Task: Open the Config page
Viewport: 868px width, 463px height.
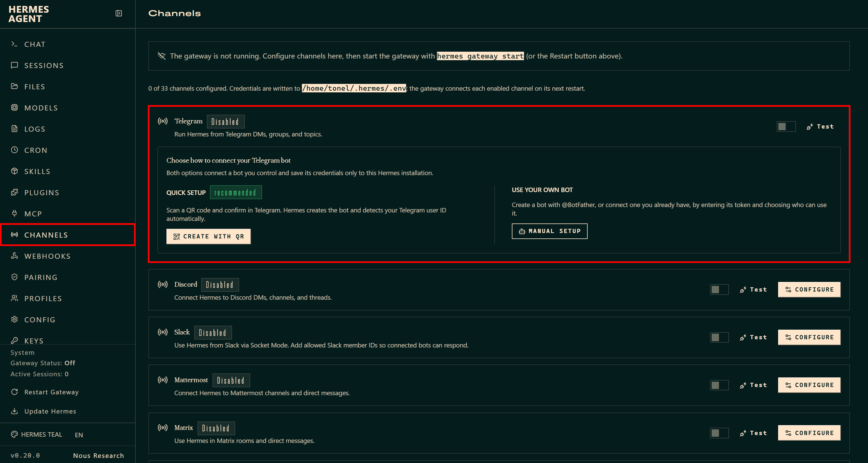Action: (67, 320)
